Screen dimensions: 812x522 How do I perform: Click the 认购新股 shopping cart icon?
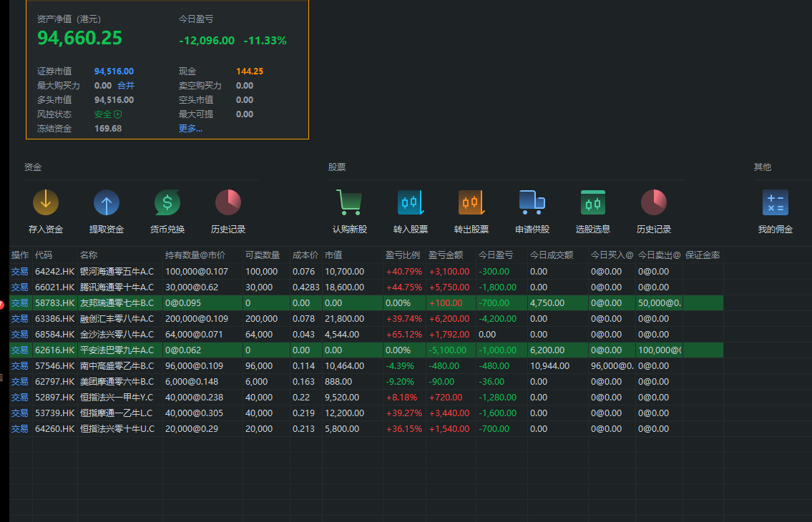(350, 202)
